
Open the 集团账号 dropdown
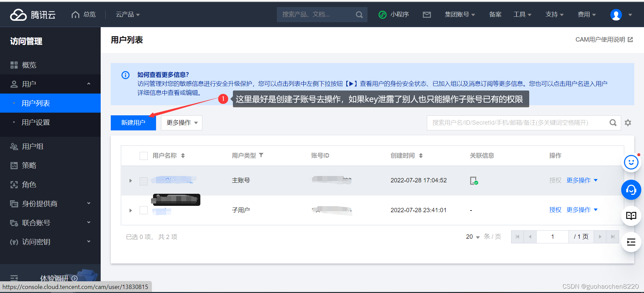[x=460, y=14]
